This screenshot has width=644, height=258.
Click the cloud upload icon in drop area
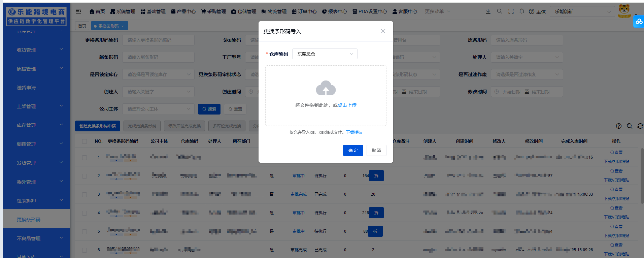[x=326, y=88]
